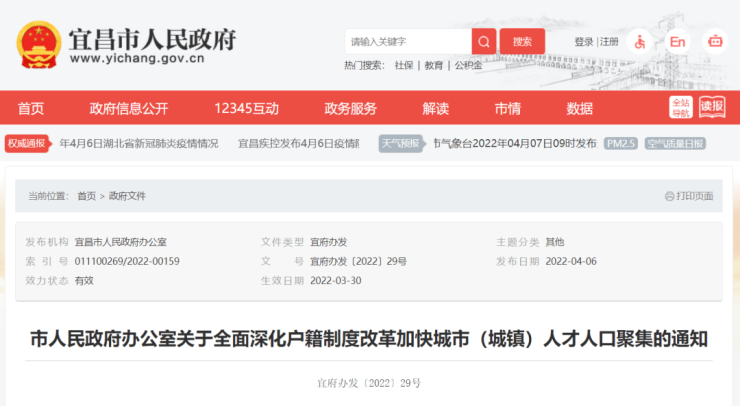Open the 政府信息公开 menu item
Screen dimensions: 740x406
point(129,108)
